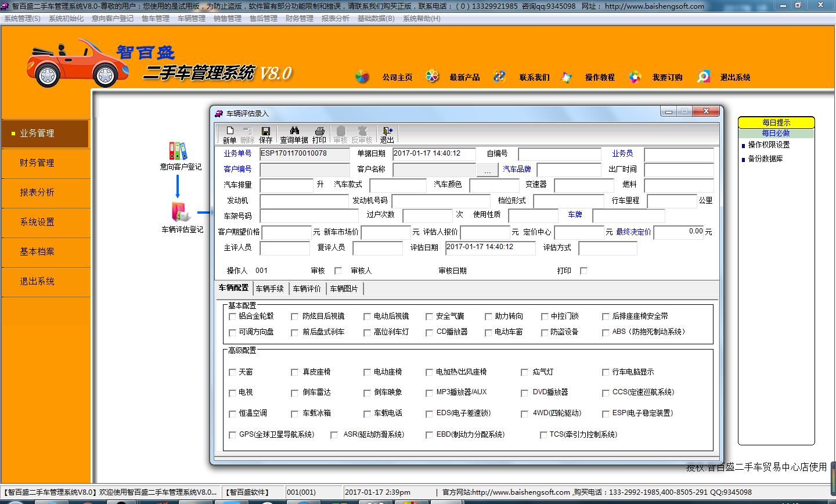Viewport: 836px width, 504px height.
Task: Check the 天窗 option
Action: (x=233, y=372)
